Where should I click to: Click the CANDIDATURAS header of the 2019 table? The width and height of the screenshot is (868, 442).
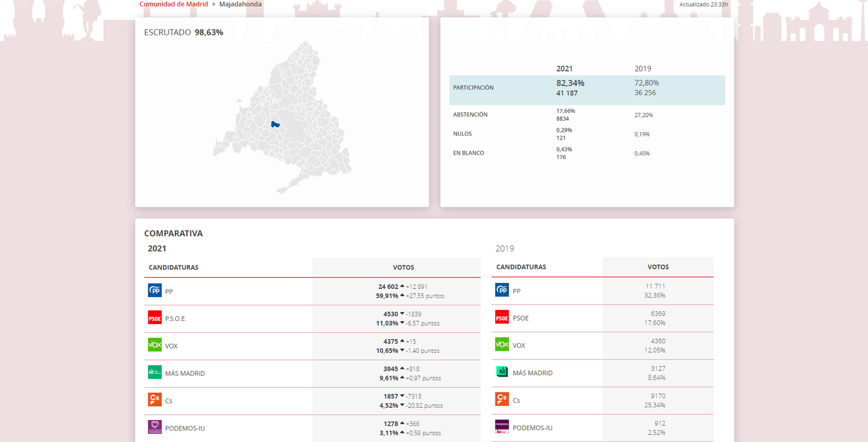(x=521, y=267)
